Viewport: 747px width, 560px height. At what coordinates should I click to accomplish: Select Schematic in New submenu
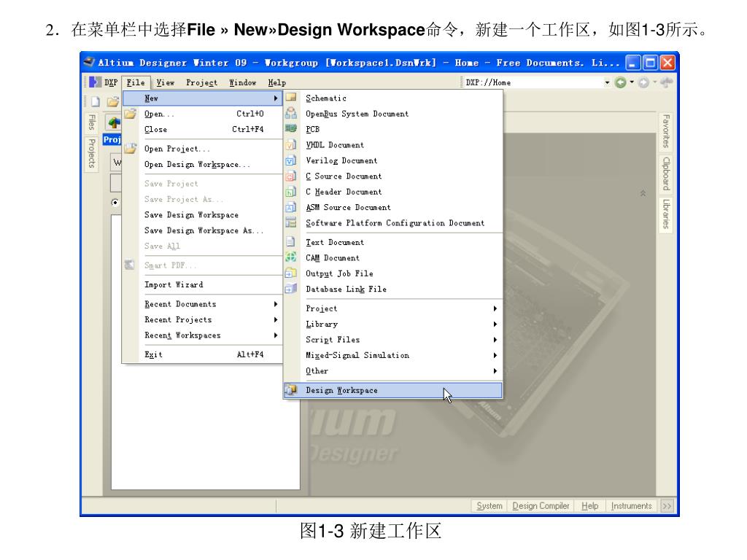click(393, 98)
